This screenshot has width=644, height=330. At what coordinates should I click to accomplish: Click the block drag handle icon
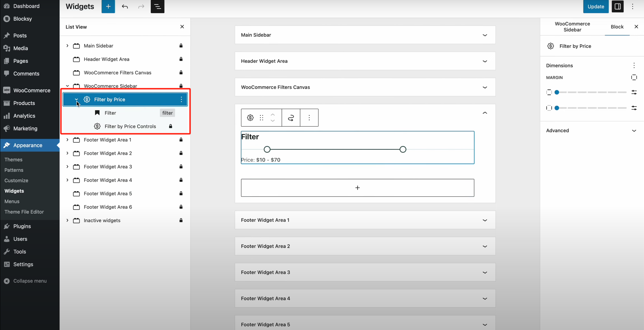pos(261,118)
